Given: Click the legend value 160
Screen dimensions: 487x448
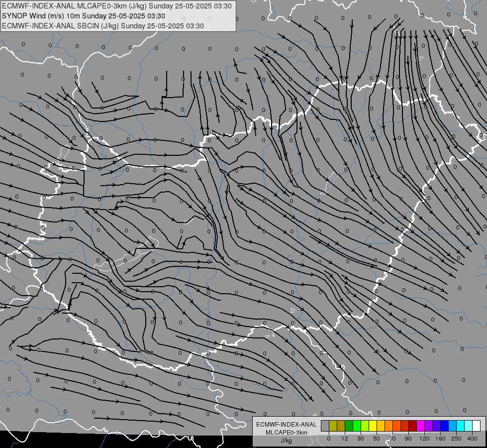Looking at the screenshot, I should [440, 439].
